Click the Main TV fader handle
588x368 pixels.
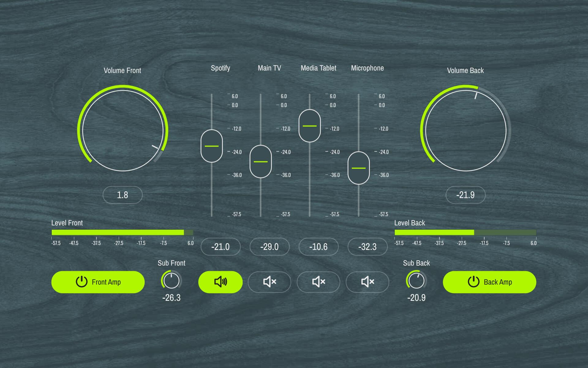tap(261, 162)
